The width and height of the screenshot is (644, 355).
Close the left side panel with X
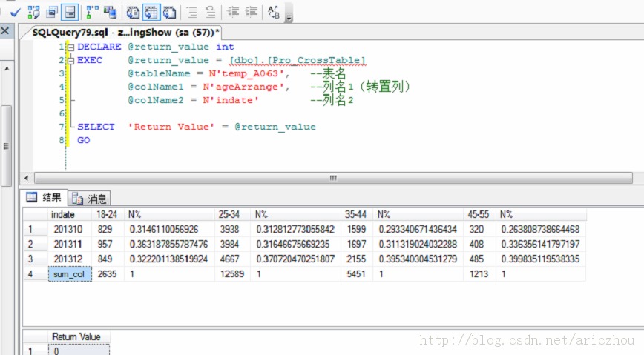(x=5, y=31)
